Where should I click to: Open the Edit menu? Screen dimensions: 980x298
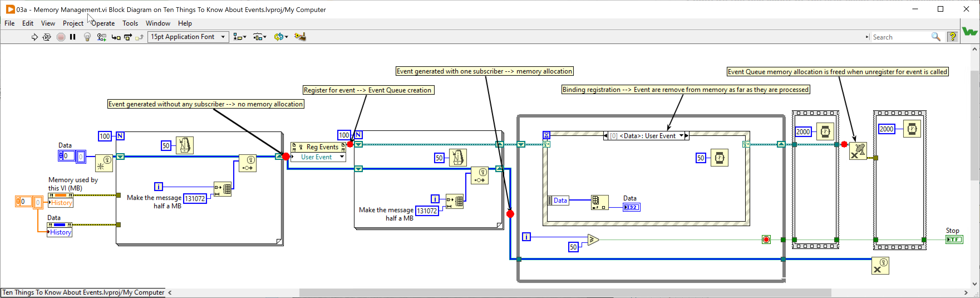pyautogui.click(x=28, y=23)
